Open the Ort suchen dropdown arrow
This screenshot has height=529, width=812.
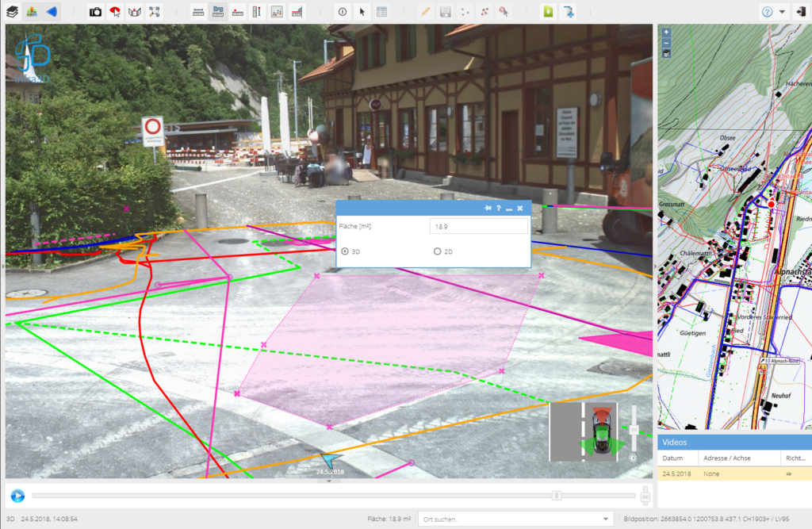pyautogui.click(x=607, y=519)
